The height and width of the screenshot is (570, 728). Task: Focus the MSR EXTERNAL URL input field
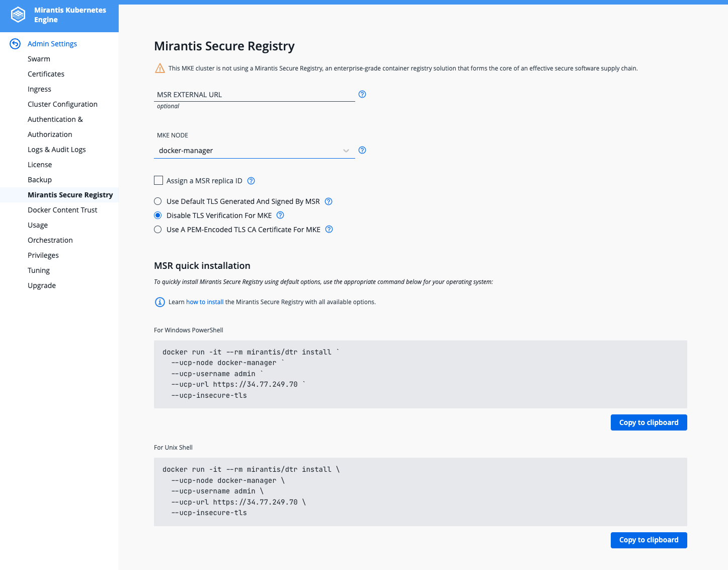tap(255, 95)
